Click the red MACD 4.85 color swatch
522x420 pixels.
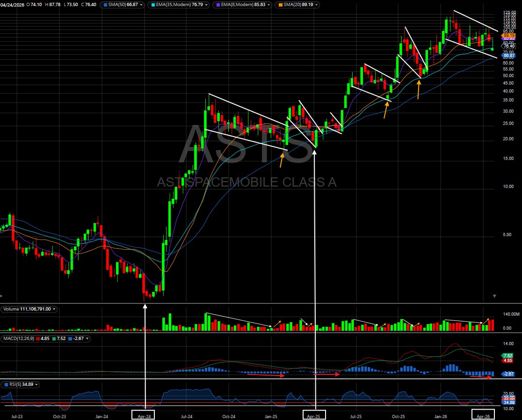[37, 339]
